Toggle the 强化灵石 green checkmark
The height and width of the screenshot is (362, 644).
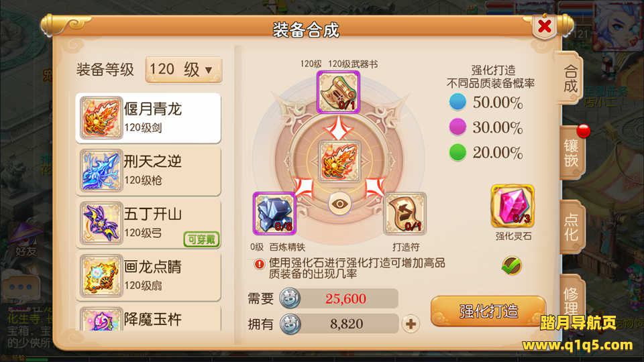[511, 265]
